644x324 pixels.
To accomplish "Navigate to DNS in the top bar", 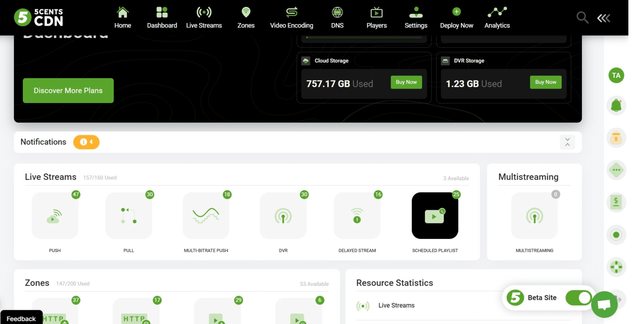I will pyautogui.click(x=337, y=18).
